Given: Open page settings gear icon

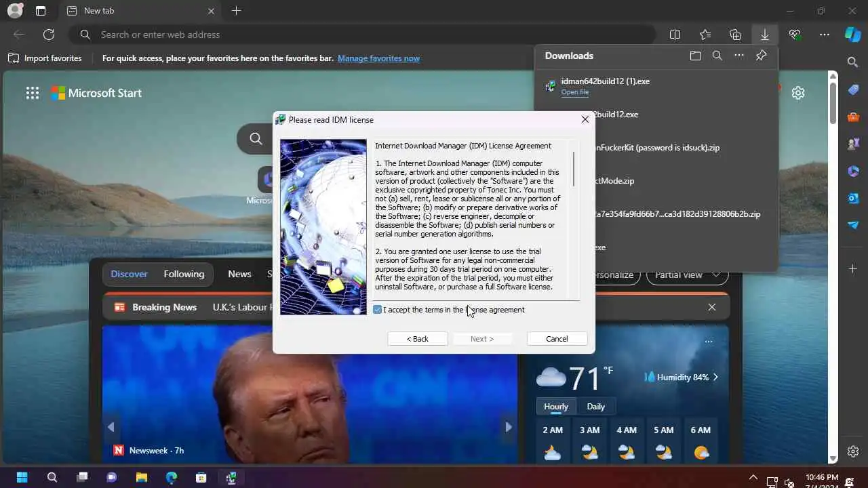Looking at the screenshot, I should pos(798,94).
